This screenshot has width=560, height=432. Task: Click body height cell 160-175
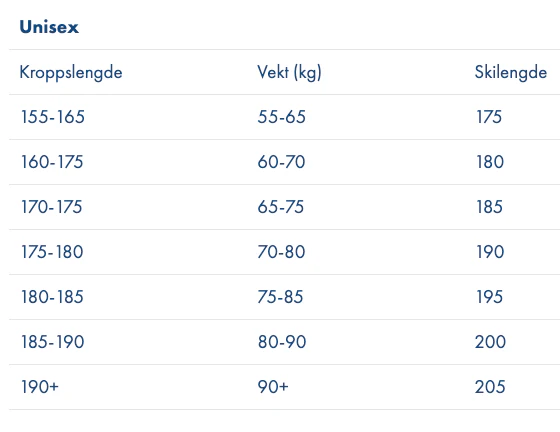(x=52, y=162)
